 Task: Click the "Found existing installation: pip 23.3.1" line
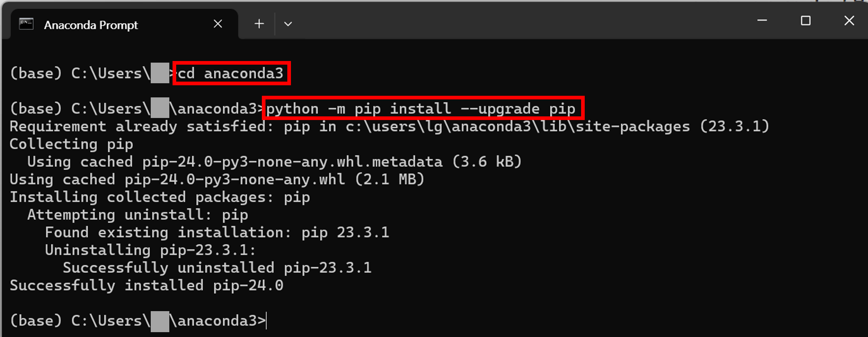(x=217, y=233)
